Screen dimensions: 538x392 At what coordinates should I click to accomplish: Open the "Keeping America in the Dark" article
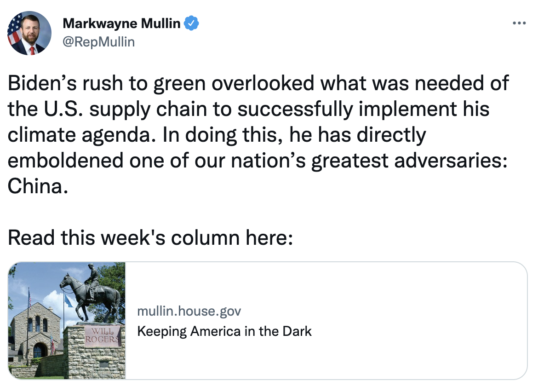click(x=224, y=331)
